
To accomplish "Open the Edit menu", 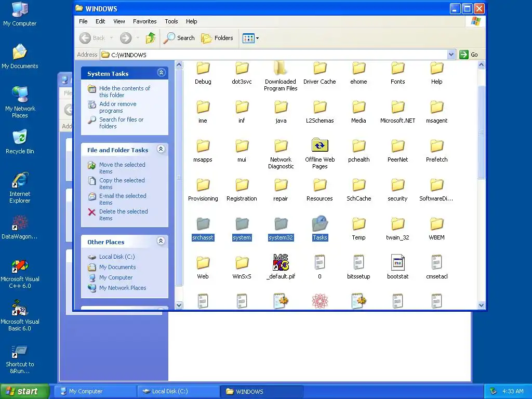I will pyautogui.click(x=100, y=21).
